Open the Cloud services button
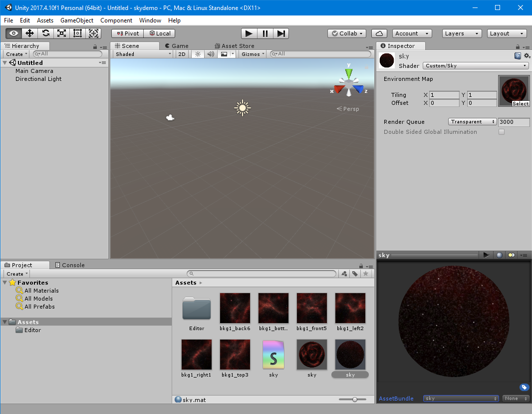 379,33
